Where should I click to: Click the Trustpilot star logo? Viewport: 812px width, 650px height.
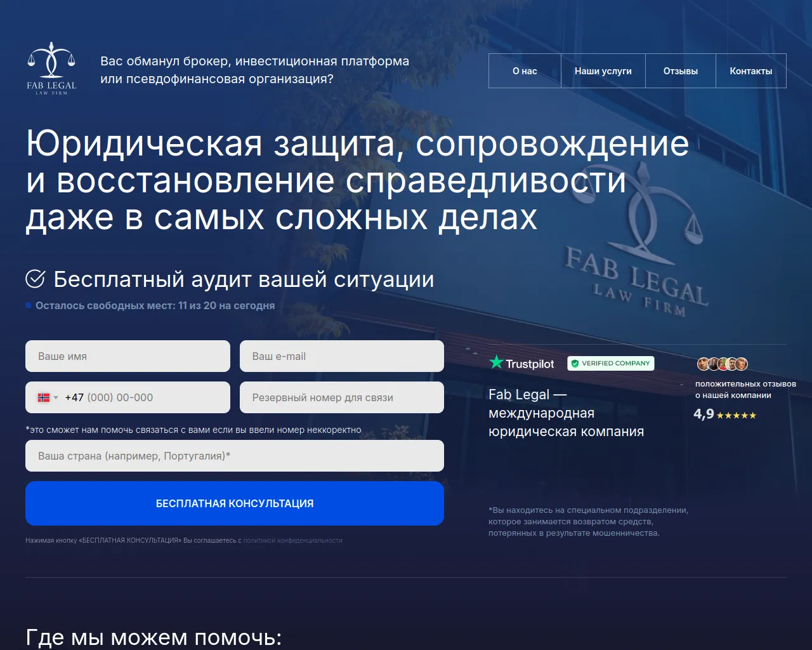click(521, 363)
